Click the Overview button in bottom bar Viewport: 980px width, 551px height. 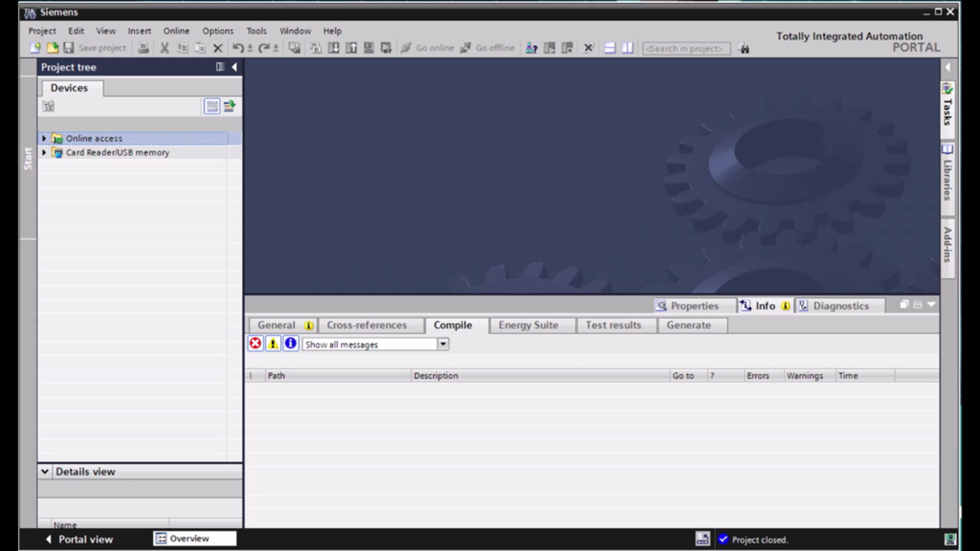click(x=189, y=539)
